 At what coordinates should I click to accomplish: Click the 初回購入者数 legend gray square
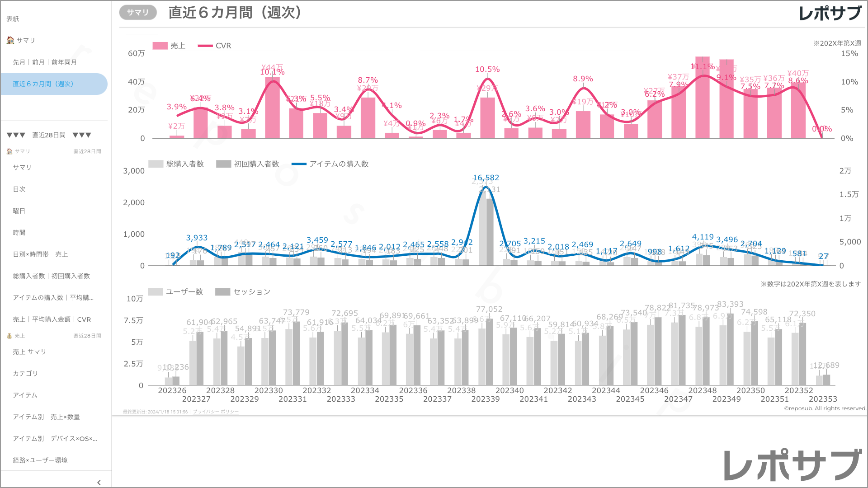[x=223, y=164]
